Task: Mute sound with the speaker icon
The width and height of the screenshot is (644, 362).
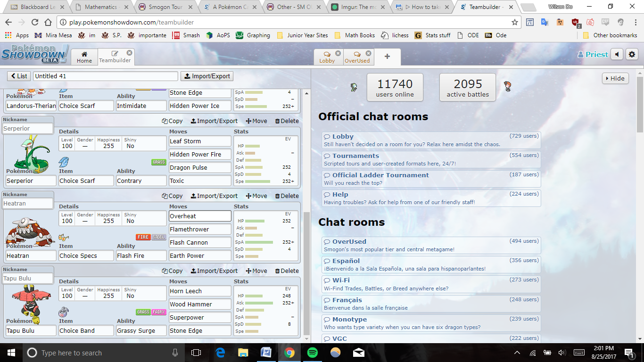Action: click(x=617, y=55)
